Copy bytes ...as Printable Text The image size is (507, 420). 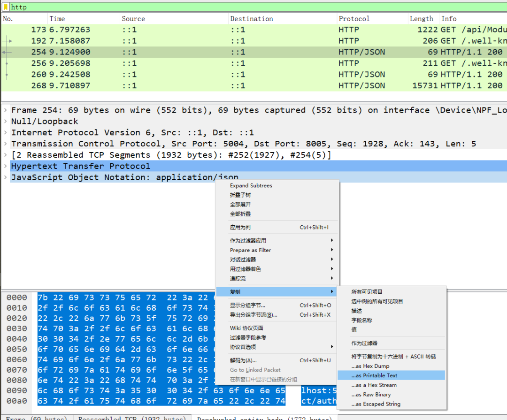(392, 375)
